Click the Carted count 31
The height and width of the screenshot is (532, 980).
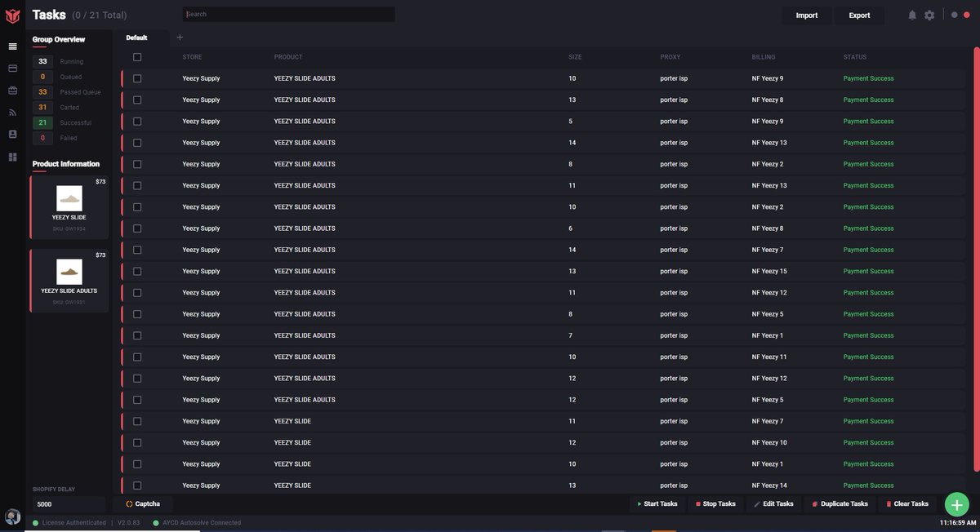click(42, 108)
